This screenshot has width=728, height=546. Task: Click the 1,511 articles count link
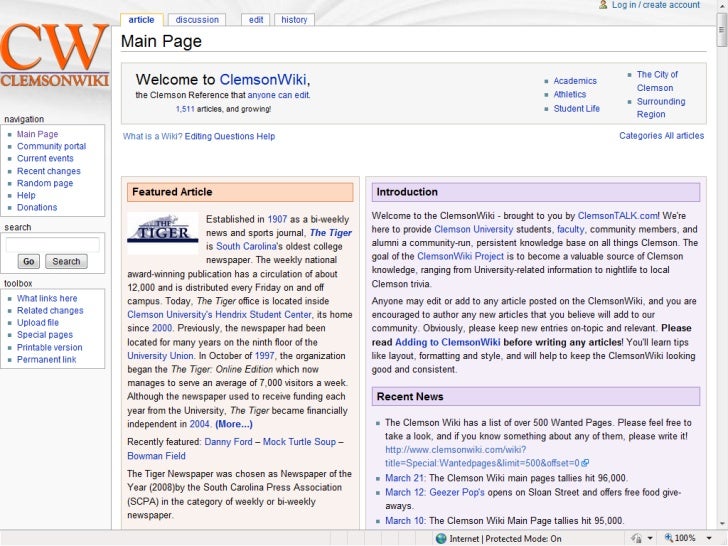185,109
